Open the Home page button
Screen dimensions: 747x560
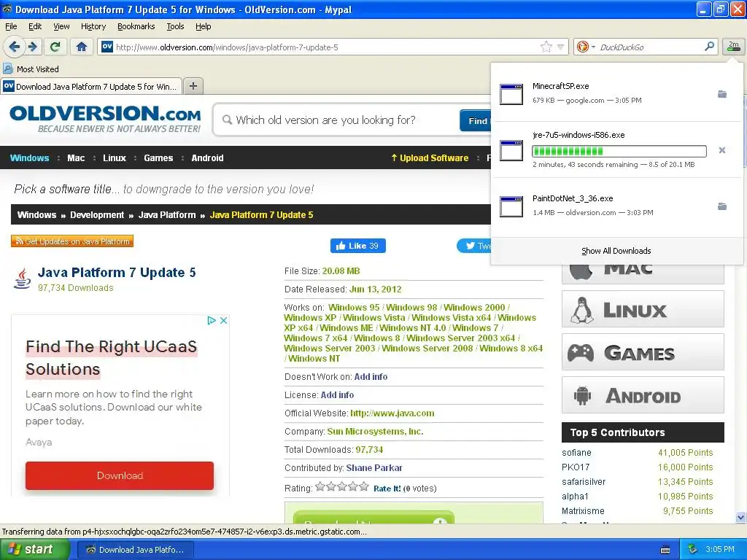click(x=82, y=47)
